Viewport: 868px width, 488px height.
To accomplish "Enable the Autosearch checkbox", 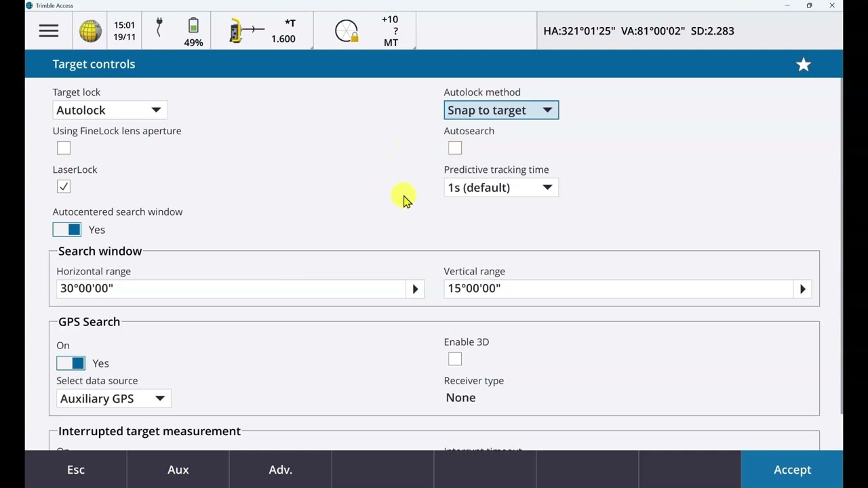I will (x=455, y=148).
